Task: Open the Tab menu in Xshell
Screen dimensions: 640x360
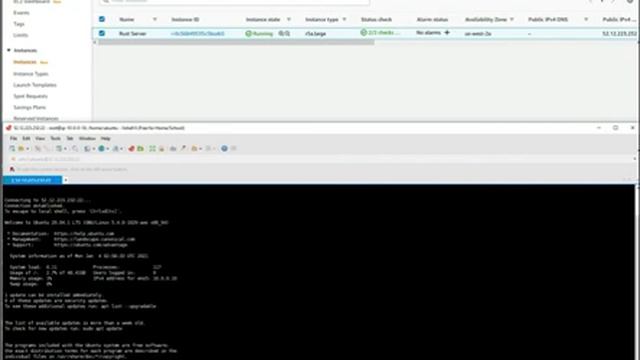Action: [x=70, y=138]
